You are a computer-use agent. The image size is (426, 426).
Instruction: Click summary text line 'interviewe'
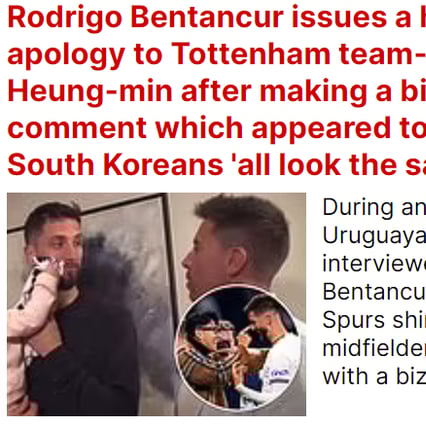point(374,263)
